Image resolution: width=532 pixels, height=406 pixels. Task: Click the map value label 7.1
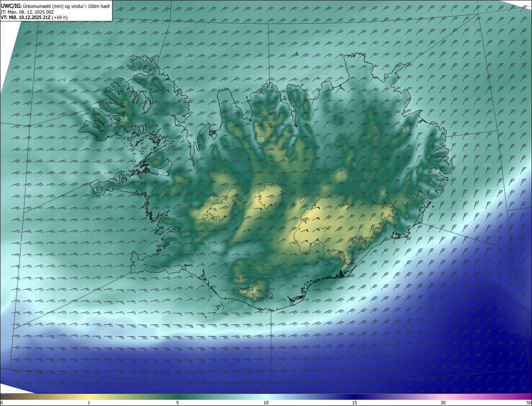pos(488,166)
